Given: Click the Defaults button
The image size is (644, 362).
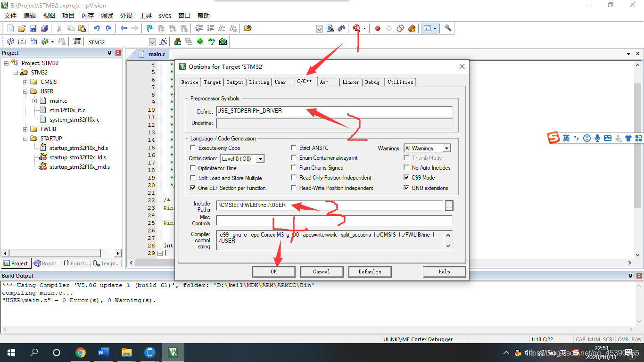Looking at the screenshot, I should (x=370, y=271).
